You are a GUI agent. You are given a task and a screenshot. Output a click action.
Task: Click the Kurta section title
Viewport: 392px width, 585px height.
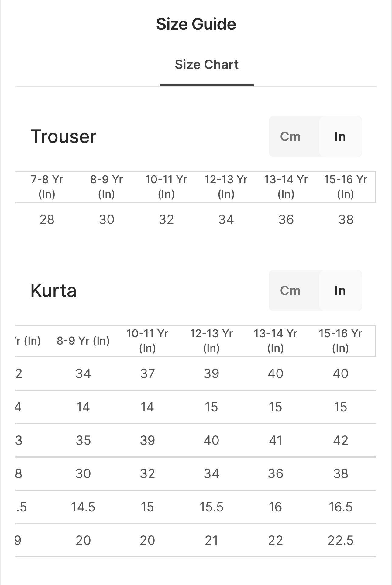[53, 291]
